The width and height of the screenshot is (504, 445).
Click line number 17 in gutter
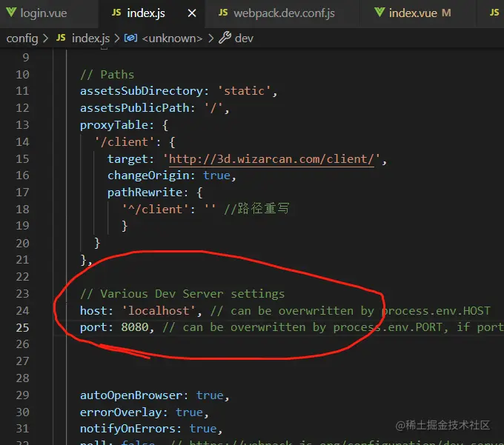pos(22,193)
